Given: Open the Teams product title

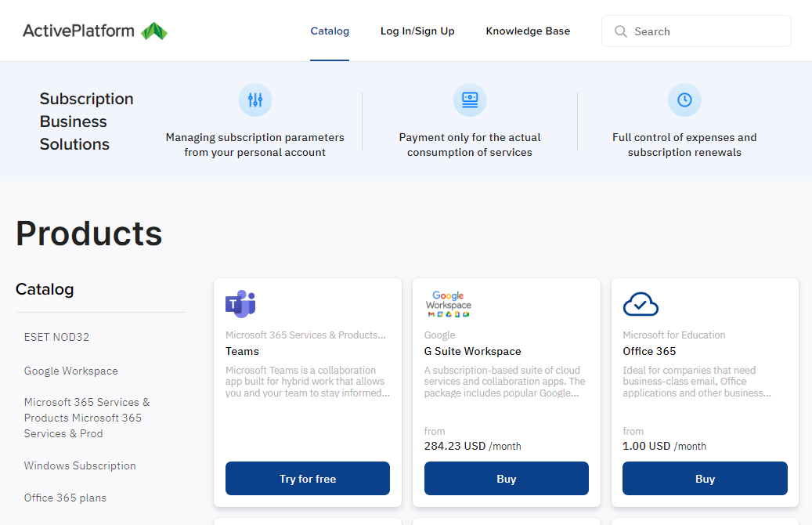Looking at the screenshot, I should [x=242, y=351].
